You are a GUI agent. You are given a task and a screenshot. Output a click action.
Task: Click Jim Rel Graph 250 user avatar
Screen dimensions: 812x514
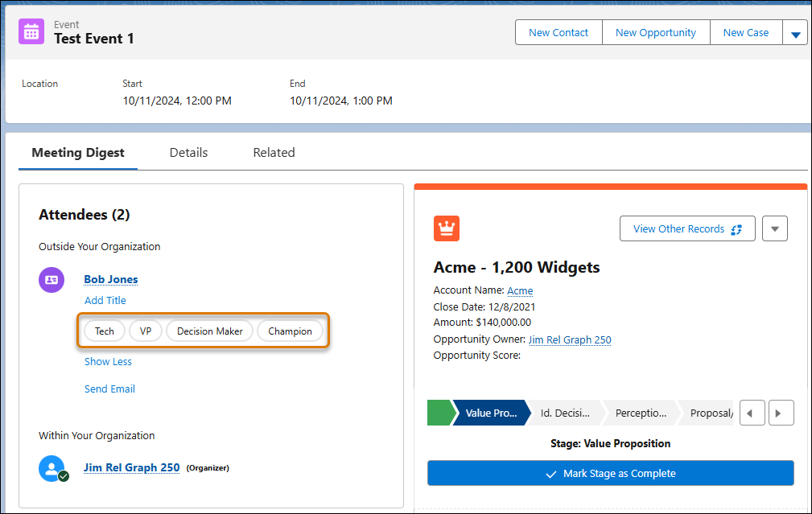[52, 468]
